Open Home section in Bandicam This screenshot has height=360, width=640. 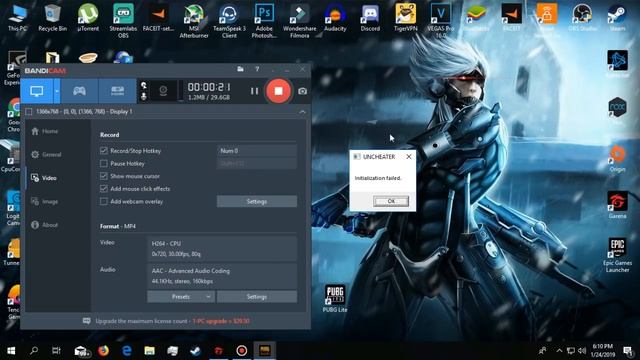pyautogui.click(x=44, y=131)
